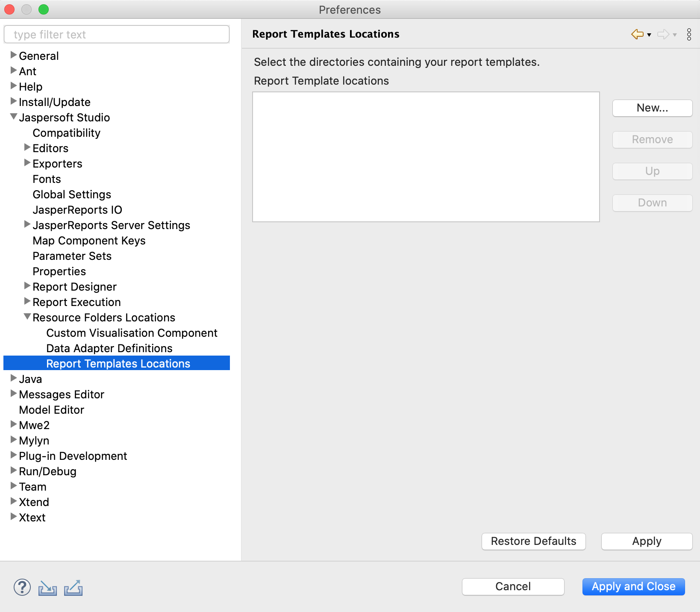Screen dimensions: 700x612
Task: Expand the Editors subtree
Action: tap(27, 147)
